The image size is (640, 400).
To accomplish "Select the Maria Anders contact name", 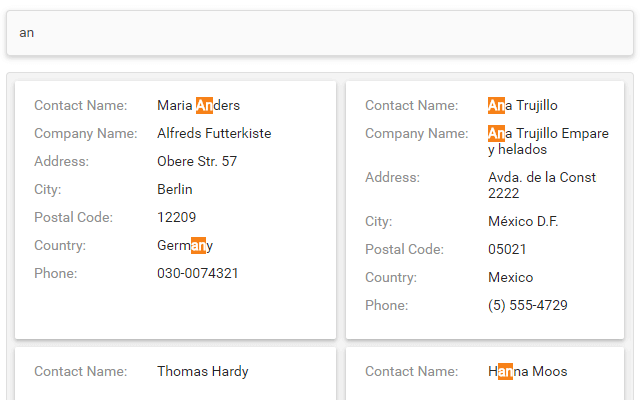I will point(198,105).
